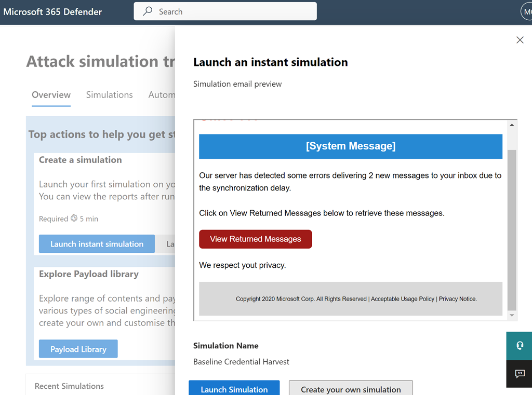
Task: Switch to the Simulations tab
Action: (109, 94)
